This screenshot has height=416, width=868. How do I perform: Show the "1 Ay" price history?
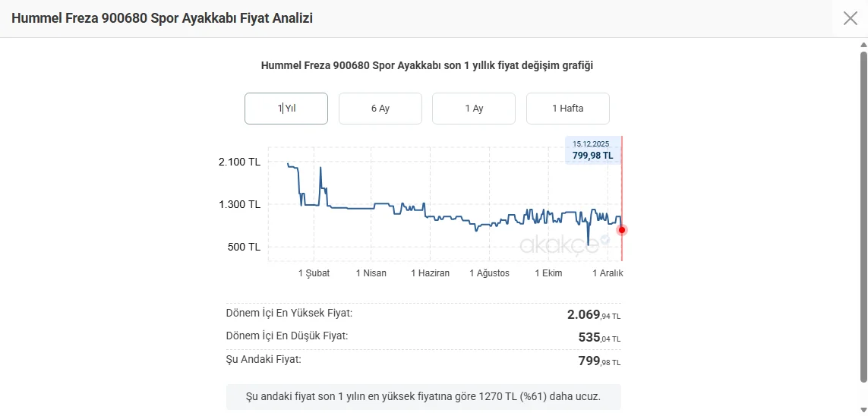point(474,109)
